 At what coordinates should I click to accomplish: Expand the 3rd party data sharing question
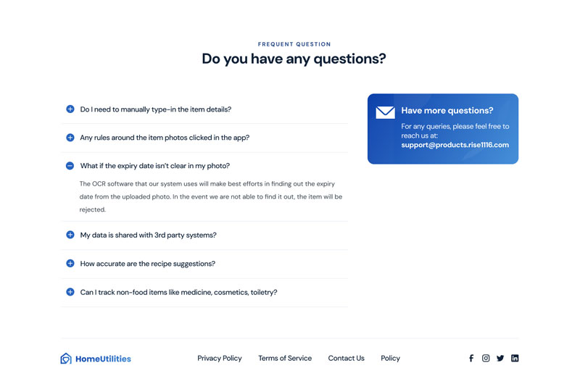148,235
